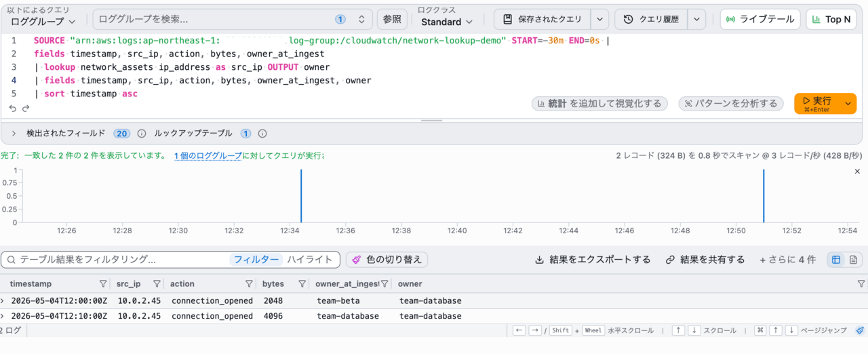Click 統計 を追加して視覚化する button
Viewport: 868px width, 354px height.
click(600, 104)
